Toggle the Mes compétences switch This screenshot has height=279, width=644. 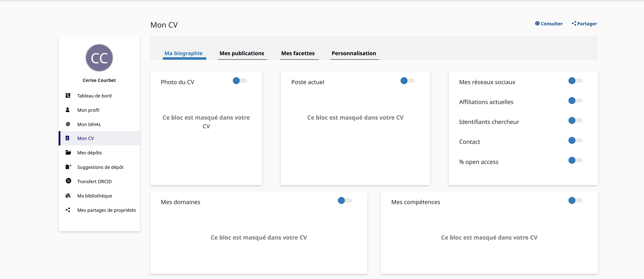pyautogui.click(x=575, y=200)
